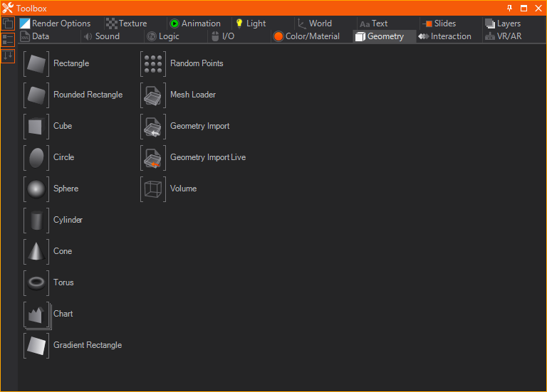
Task: Toggle the overlapping-squares view button in sidebar
Action: (x=8, y=23)
